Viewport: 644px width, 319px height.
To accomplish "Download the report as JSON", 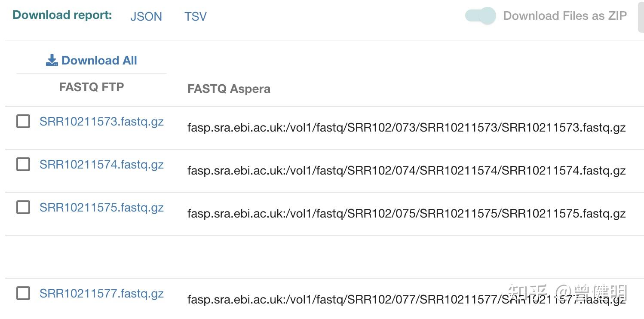I will point(146,17).
